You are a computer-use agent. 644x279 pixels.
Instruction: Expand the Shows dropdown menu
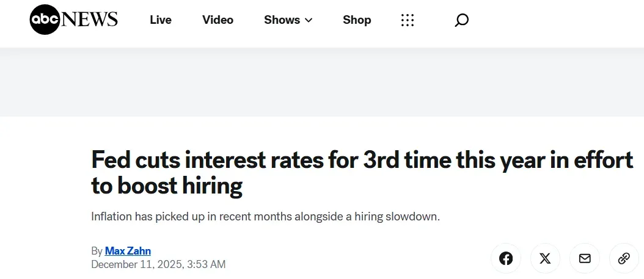(282, 20)
